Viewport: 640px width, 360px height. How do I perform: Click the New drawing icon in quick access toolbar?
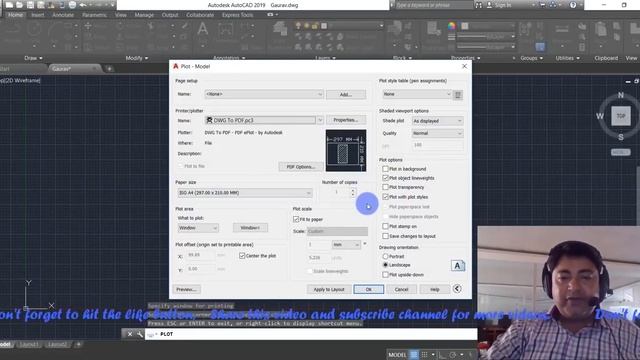(x=9, y=5)
